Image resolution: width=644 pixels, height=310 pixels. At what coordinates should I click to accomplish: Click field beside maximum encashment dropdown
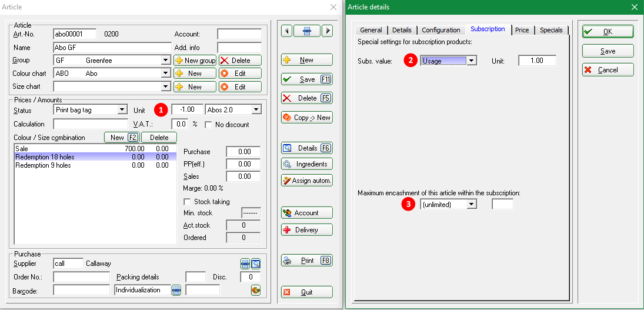(x=503, y=204)
